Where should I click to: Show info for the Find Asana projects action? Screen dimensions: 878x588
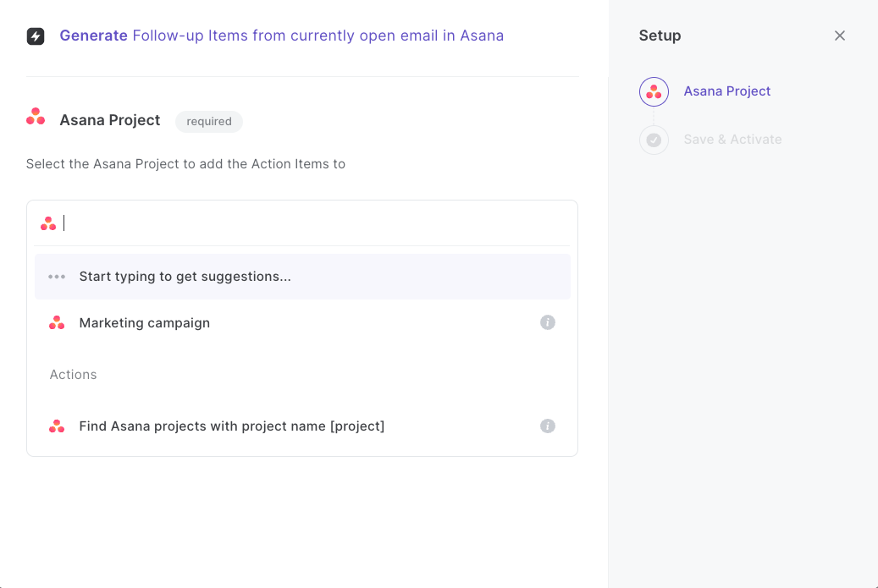click(x=548, y=426)
